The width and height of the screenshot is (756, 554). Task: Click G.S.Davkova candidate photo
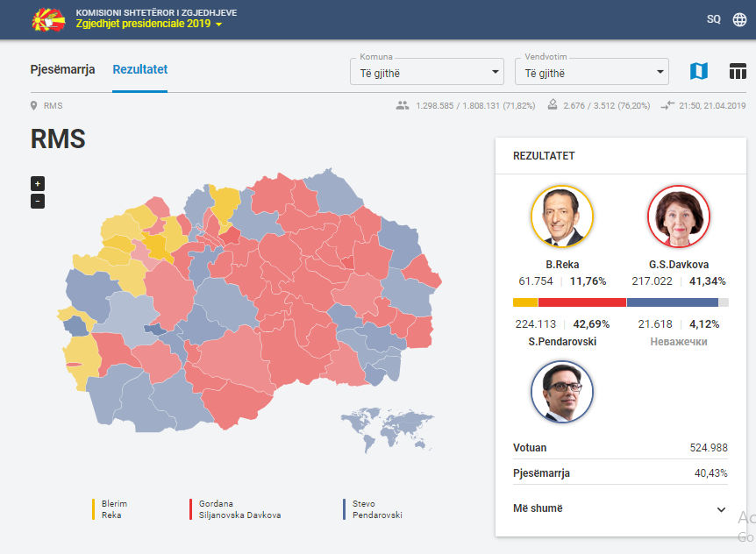(x=679, y=217)
